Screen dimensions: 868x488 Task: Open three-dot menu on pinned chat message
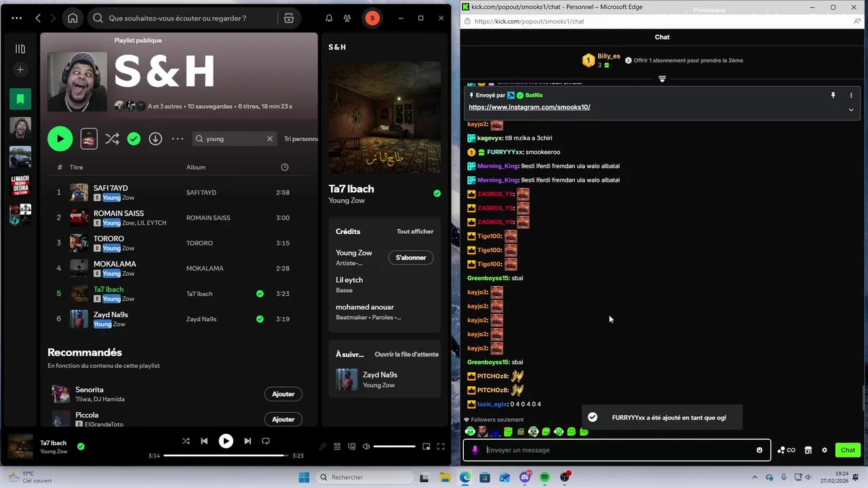[851, 96]
